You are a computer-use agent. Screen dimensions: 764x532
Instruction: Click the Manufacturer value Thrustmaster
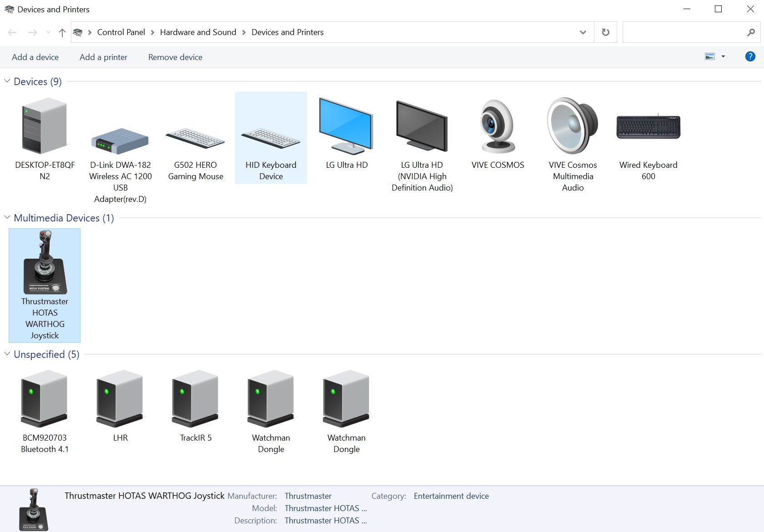coord(308,496)
